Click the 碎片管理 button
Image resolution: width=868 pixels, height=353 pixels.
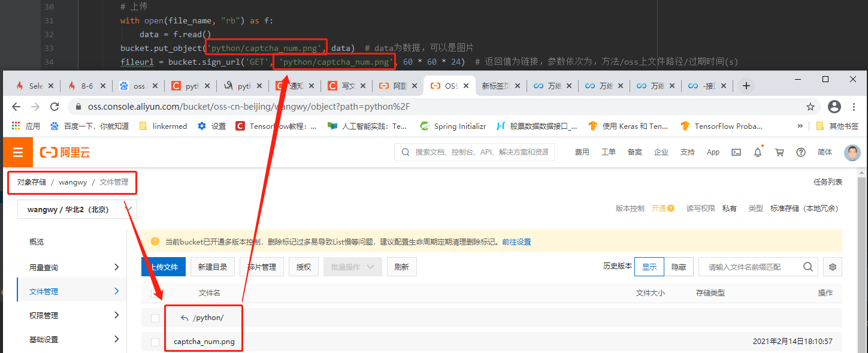(x=262, y=267)
